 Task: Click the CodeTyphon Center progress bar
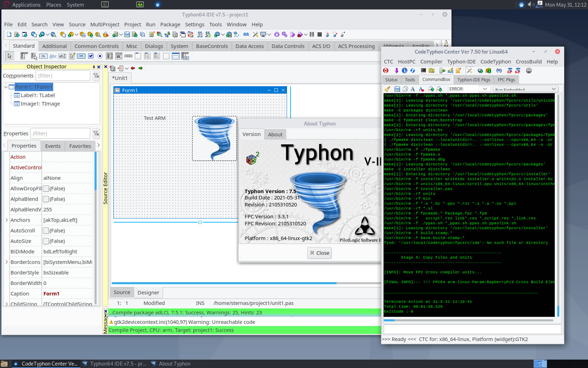click(468, 320)
